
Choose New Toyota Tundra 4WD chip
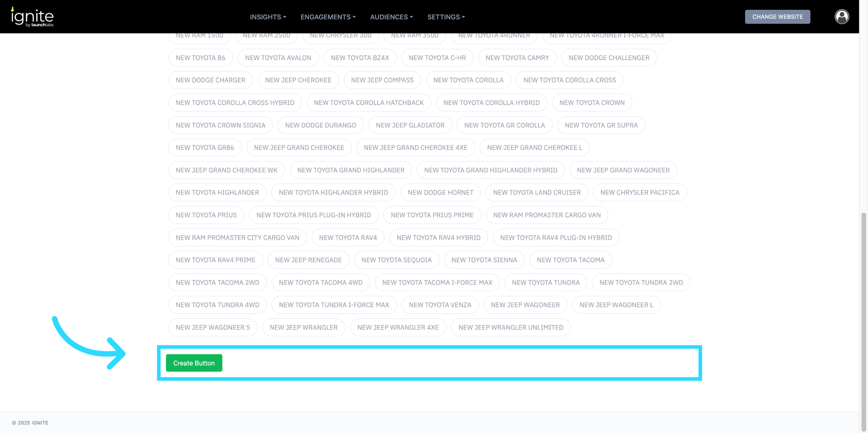coord(217,305)
